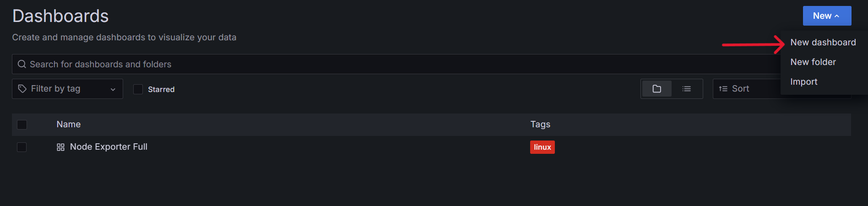Click the search magnifier icon

point(22,65)
